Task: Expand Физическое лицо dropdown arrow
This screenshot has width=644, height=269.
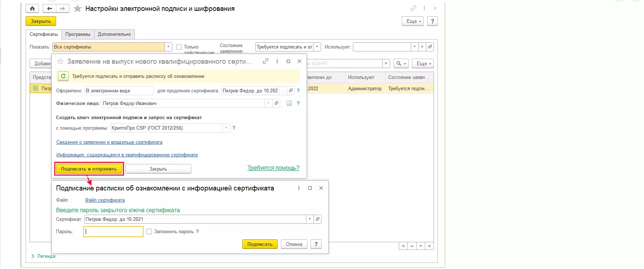Action: [x=268, y=103]
